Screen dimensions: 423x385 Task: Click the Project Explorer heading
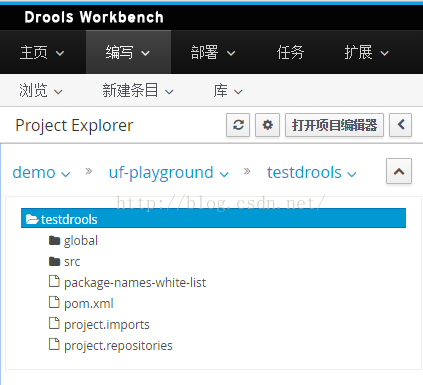click(74, 126)
